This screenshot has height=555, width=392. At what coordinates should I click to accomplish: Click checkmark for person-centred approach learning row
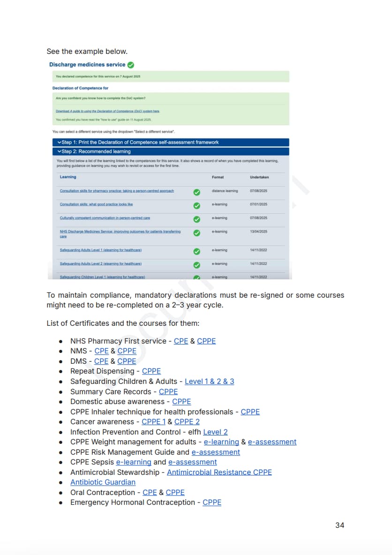click(197, 192)
